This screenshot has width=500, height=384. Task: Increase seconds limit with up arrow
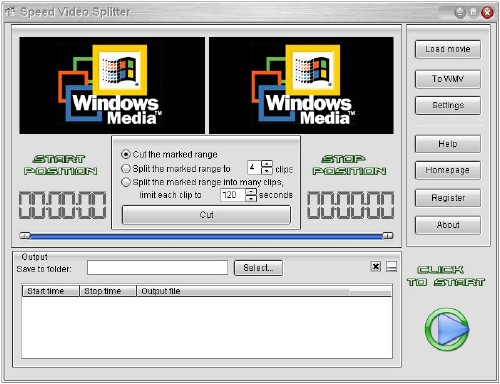coord(251,192)
